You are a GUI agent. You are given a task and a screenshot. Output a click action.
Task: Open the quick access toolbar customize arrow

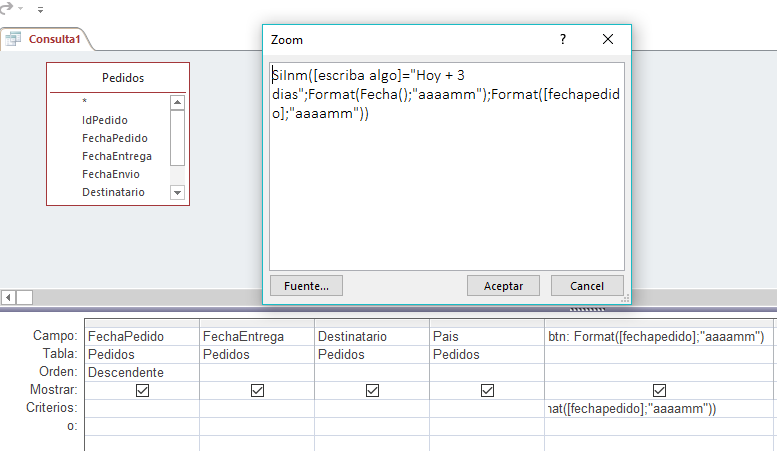coord(40,9)
